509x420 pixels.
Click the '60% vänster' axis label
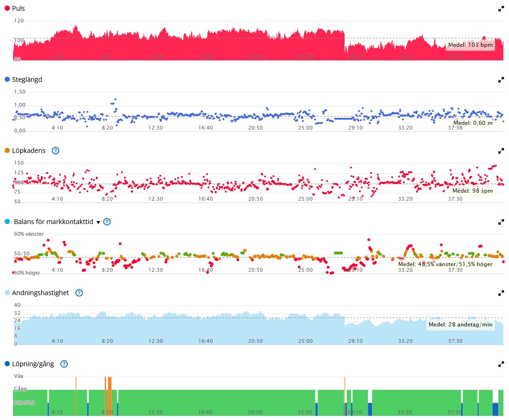pyautogui.click(x=29, y=234)
